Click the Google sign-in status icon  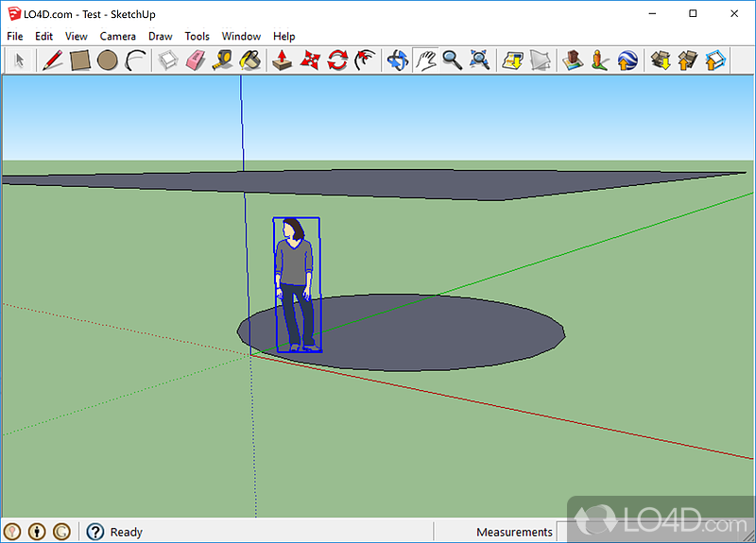click(x=62, y=532)
